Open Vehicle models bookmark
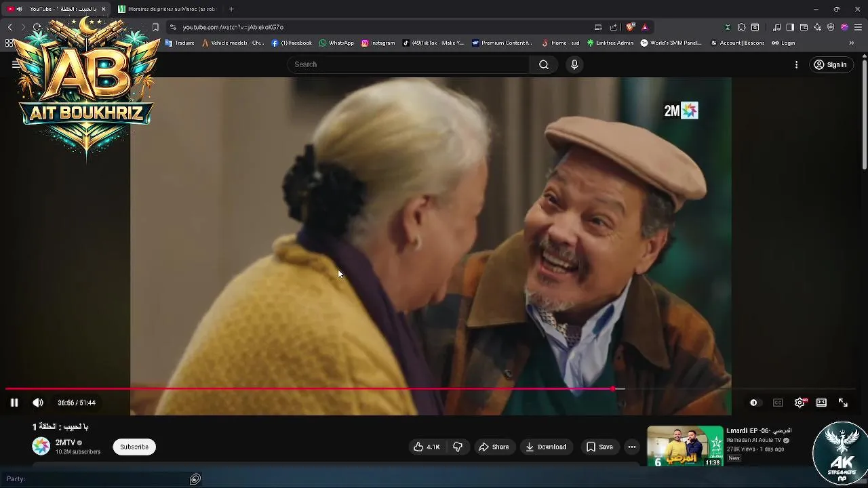The height and width of the screenshot is (488, 868). (x=233, y=43)
